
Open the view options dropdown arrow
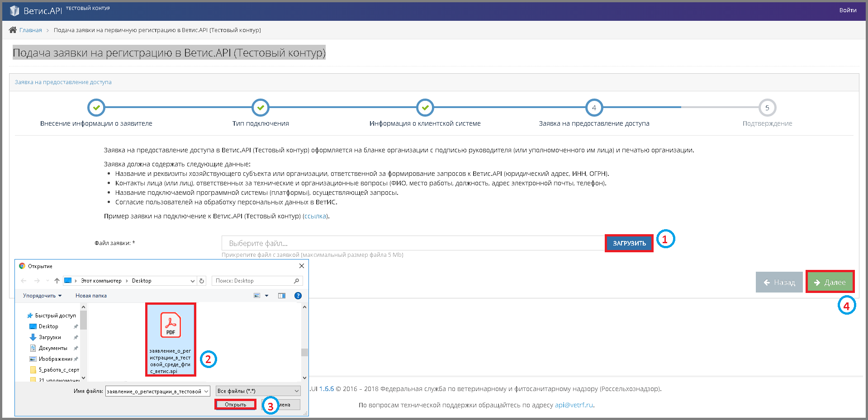267,296
